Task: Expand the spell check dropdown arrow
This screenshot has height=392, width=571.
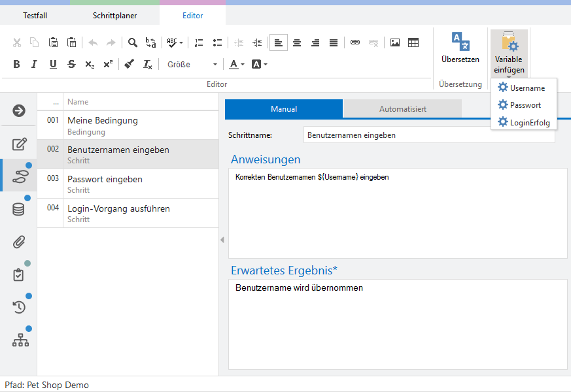Action: point(181,43)
